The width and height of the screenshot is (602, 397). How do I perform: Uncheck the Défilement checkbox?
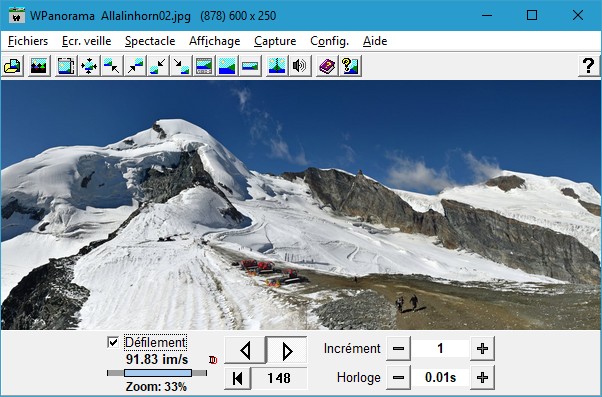coord(113,342)
